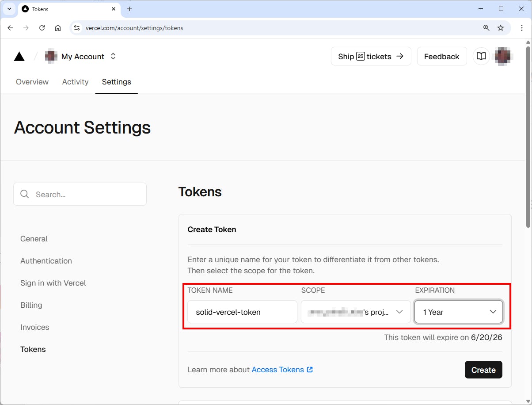532x405 pixels.
Task: Switch to the Overview tab
Action: [32, 82]
